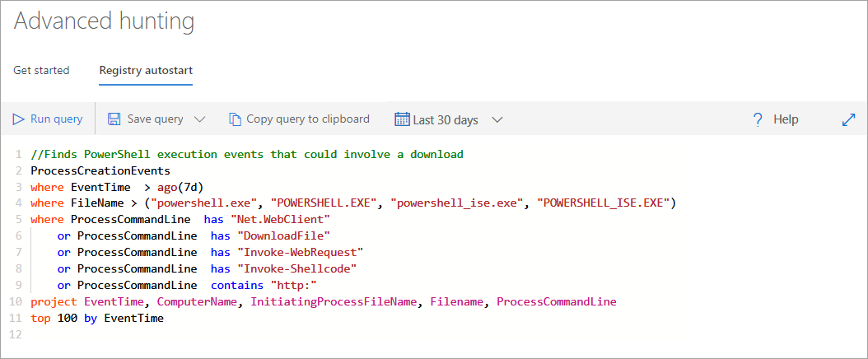Click the Advanced hunting page heading
This screenshot has height=359, width=868.
click(104, 21)
